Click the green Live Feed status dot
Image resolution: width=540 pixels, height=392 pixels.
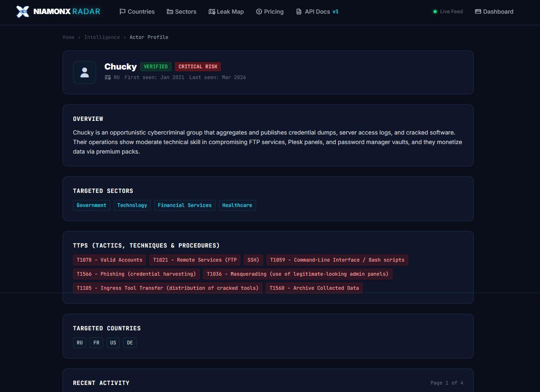click(x=435, y=12)
